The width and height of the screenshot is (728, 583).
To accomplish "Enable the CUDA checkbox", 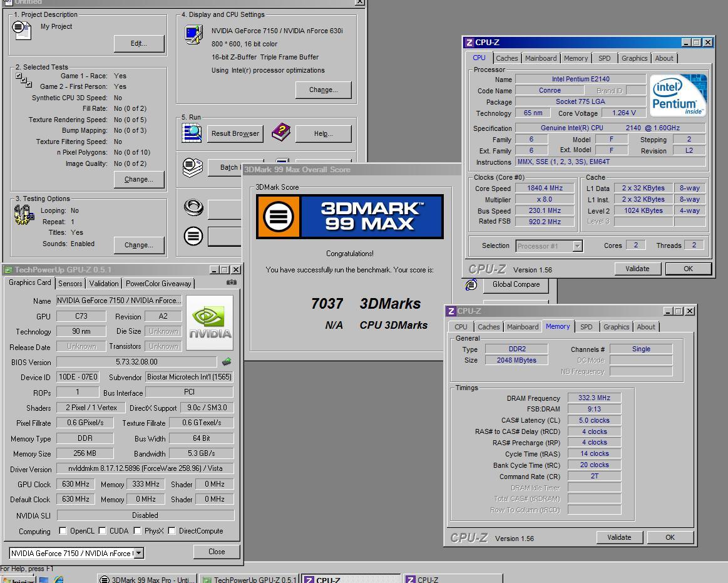I will tap(102, 530).
